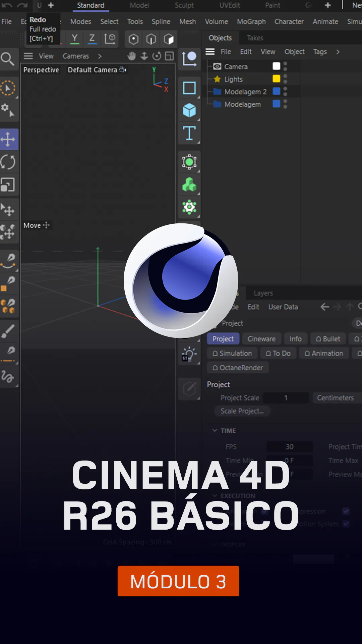This screenshot has width=362, height=644.
Task: Click the search magnifier icon
Action: pos(7,59)
